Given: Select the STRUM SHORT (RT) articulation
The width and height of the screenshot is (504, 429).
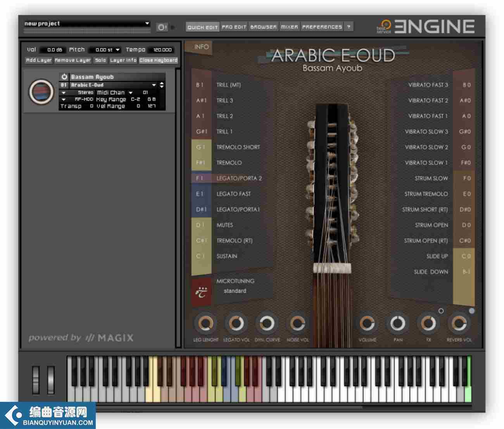Looking at the screenshot, I should (425, 209).
